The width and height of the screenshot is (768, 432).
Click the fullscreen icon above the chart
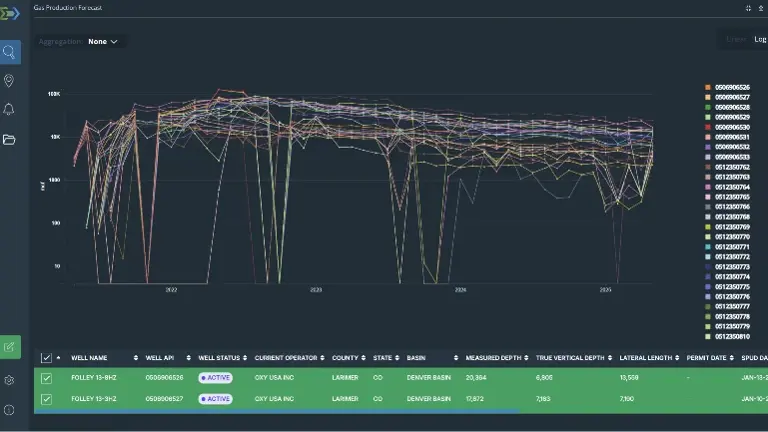(x=747, y=7)
